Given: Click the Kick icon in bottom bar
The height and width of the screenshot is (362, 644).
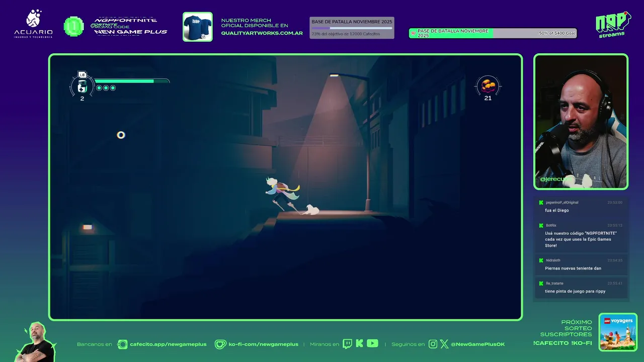Looking at the screenshot, I should click(359, 344).
